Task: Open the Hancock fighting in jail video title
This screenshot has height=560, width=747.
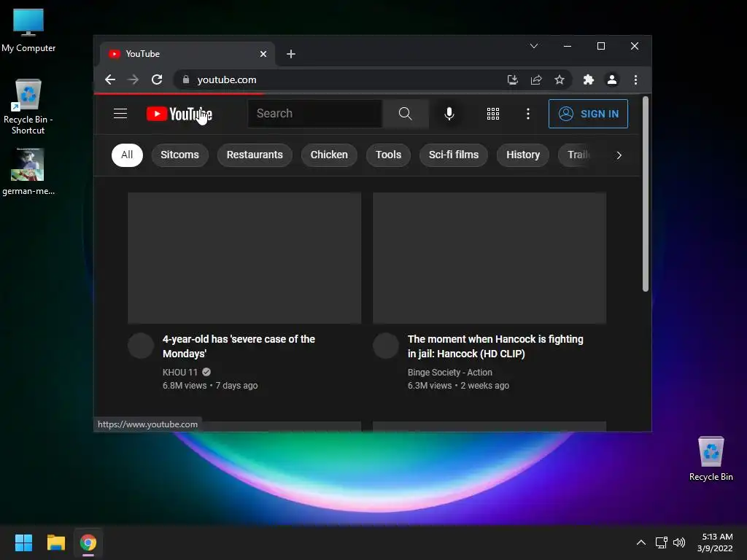Action: tap(495, 346)
